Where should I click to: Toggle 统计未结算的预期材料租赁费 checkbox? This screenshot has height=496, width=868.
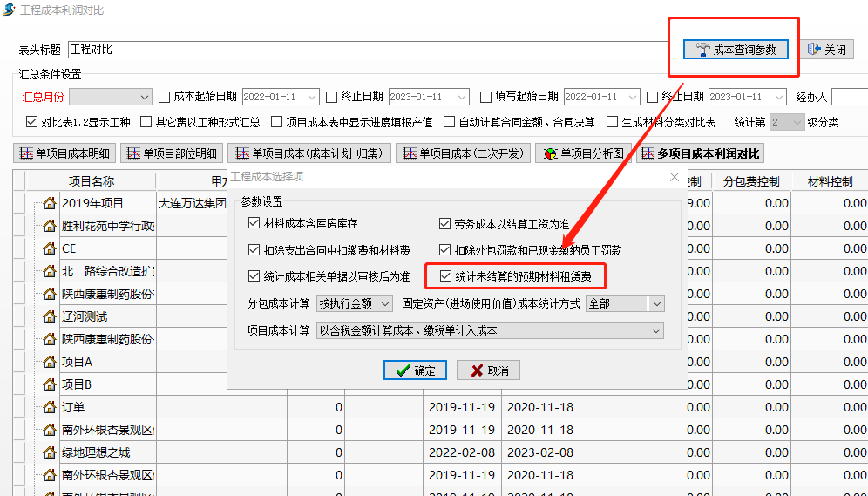coord(447,276)
